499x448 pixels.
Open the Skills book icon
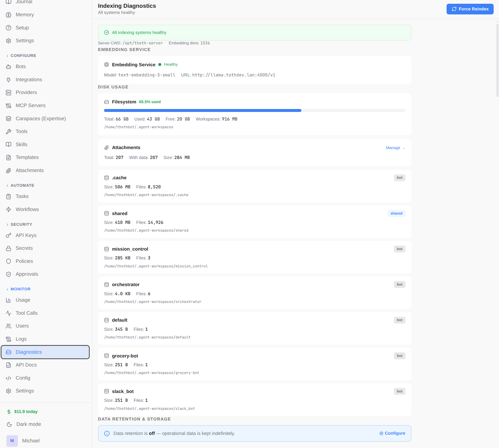pos(8,144)
